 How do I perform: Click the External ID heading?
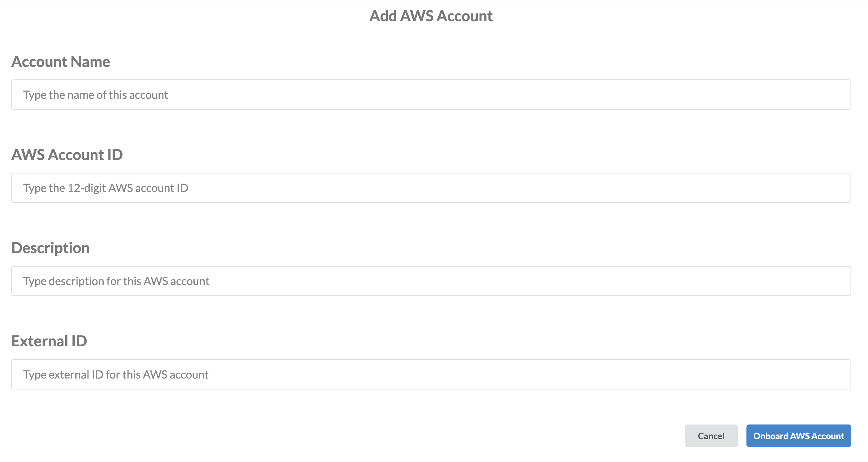[49, 341]
